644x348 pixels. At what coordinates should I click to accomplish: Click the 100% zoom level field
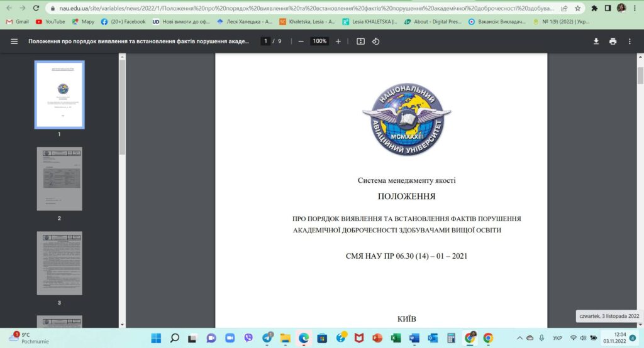[x=319, y=41]
